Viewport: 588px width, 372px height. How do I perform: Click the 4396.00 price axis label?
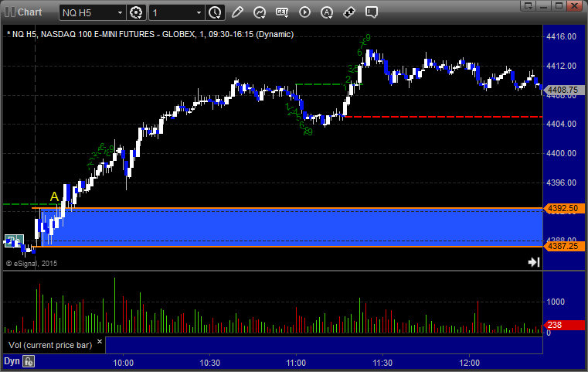(x=562, y=183)
